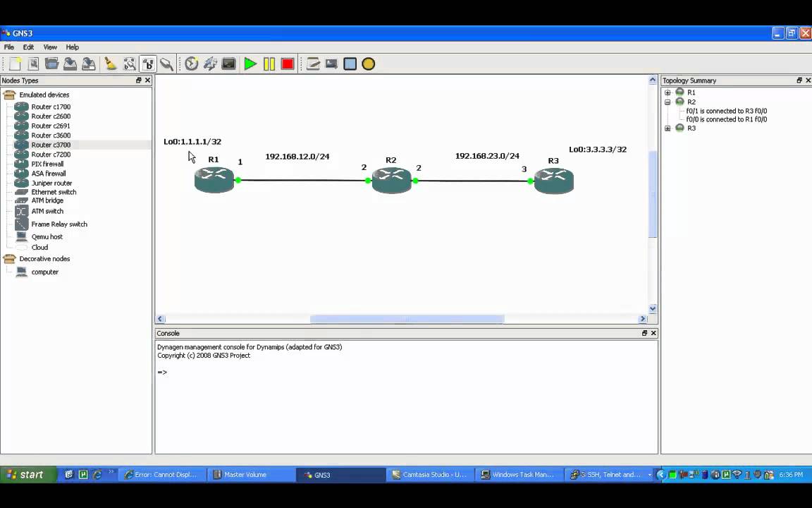The height and width of the screenshot is (508, 812).
Task: Stop all devices with the red stop button
Action: [x=288, y=64]
